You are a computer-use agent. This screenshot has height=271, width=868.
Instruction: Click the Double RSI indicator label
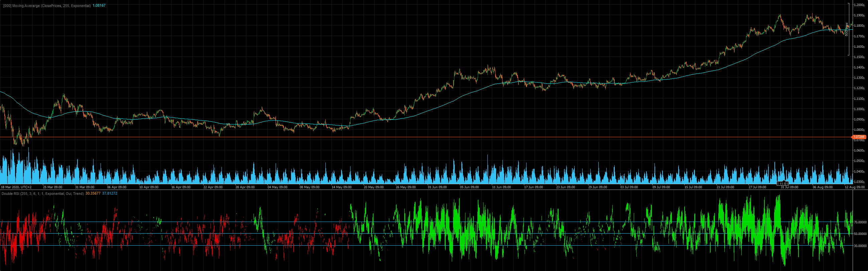(x=42, y=194)
